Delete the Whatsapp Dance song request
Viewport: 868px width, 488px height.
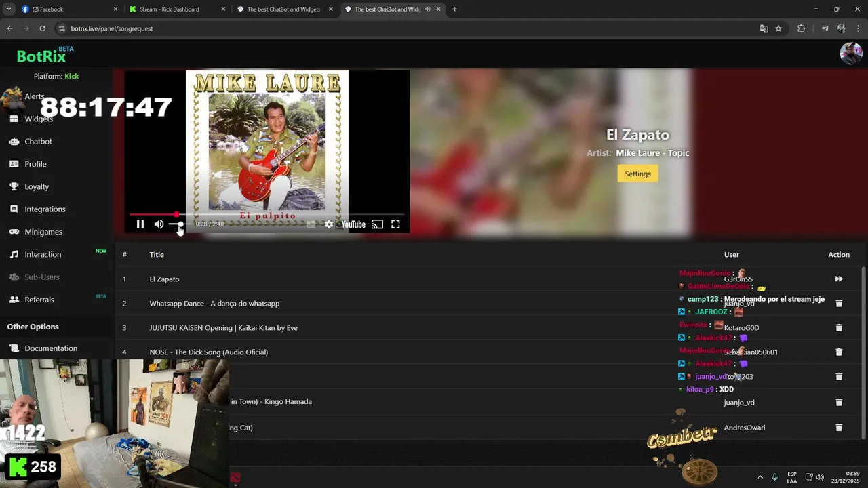coord(839,303)
